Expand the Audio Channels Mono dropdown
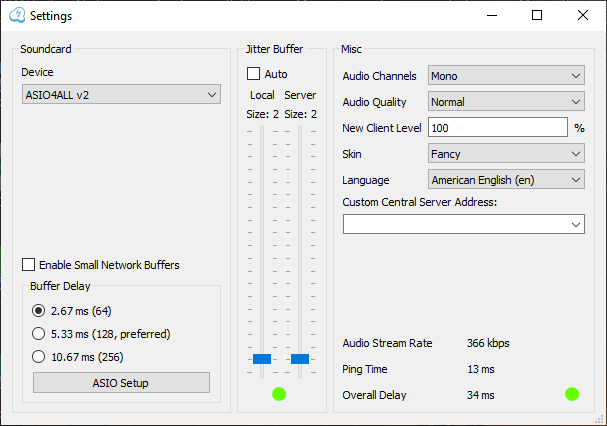The height and width of the screenshot is (426, 607). (505, 75)
